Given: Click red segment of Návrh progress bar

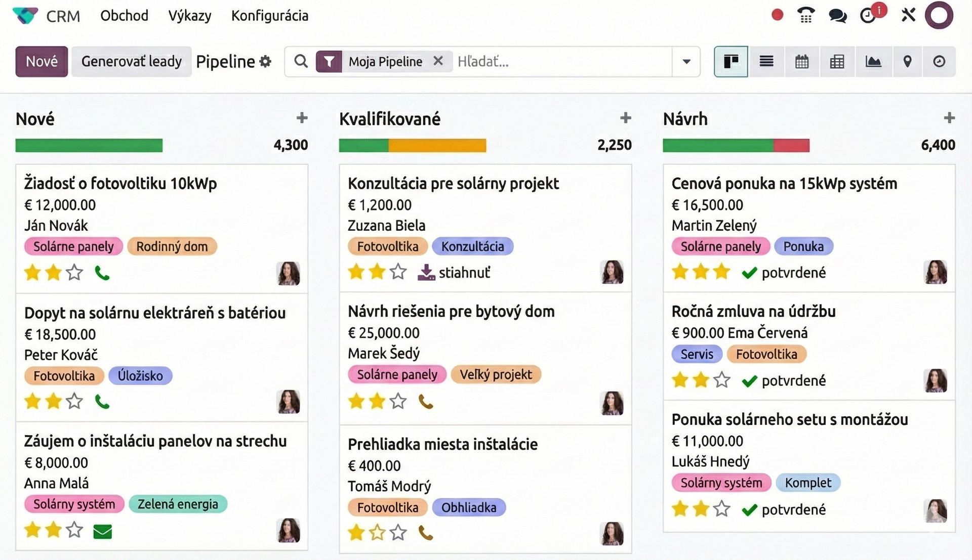Looking at the screenshot, I should click(x=791, y=146).
